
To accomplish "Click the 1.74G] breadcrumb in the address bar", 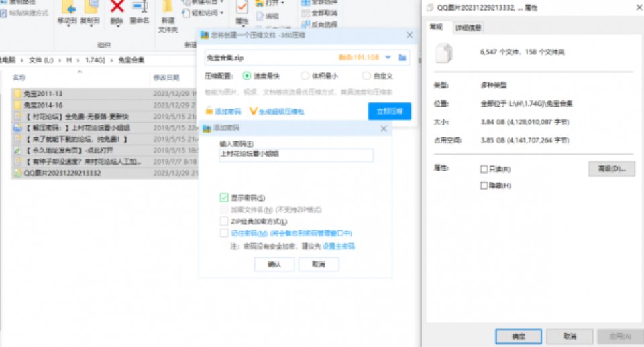I will click(x=95, y=60).
